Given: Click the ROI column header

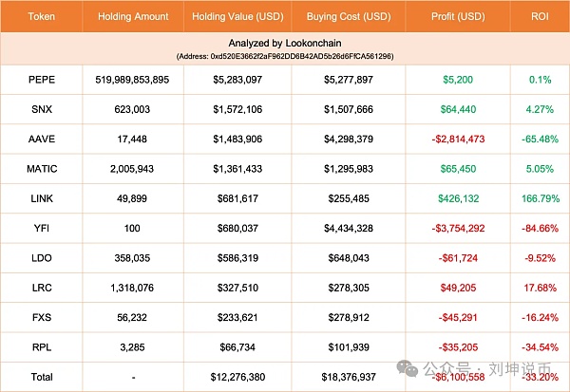Looking at the screenshot, I should point(541,16).
